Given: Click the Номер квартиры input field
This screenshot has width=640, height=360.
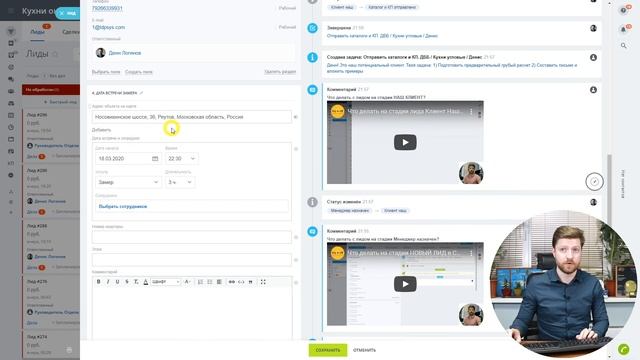Looking at the screenshot, I should [x=191, y=237].
